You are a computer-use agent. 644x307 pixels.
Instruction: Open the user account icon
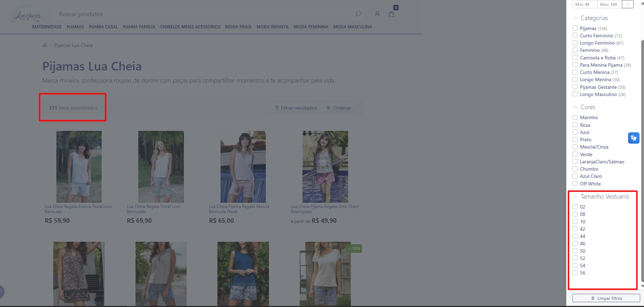[377, 14]
